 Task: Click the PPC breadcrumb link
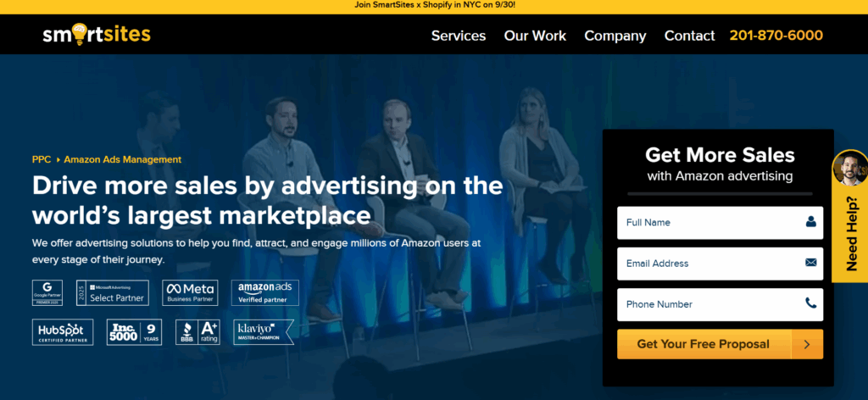[x=42, y=159]
